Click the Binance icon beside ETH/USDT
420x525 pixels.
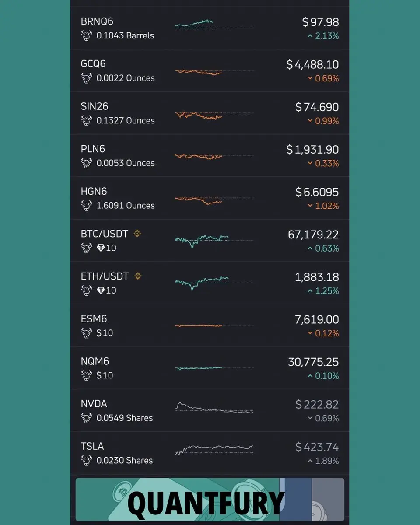click(x=138, y=276)
